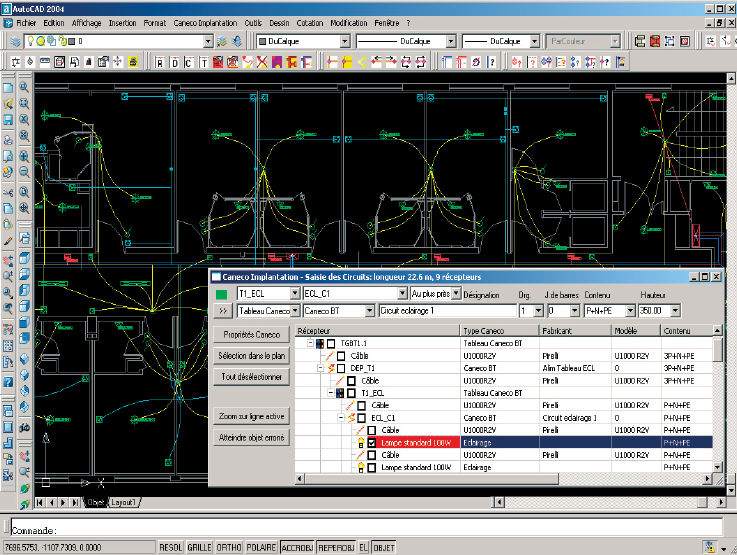Toggle the ORTHO status bar mode
The height and width of the screenshot is (555, 737).
click(228, 547)
